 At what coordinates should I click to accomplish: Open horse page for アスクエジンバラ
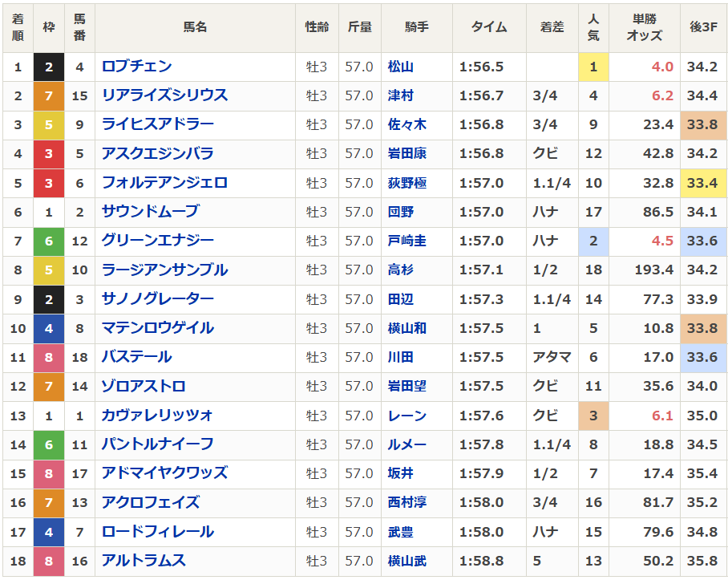tap(158, 153)
